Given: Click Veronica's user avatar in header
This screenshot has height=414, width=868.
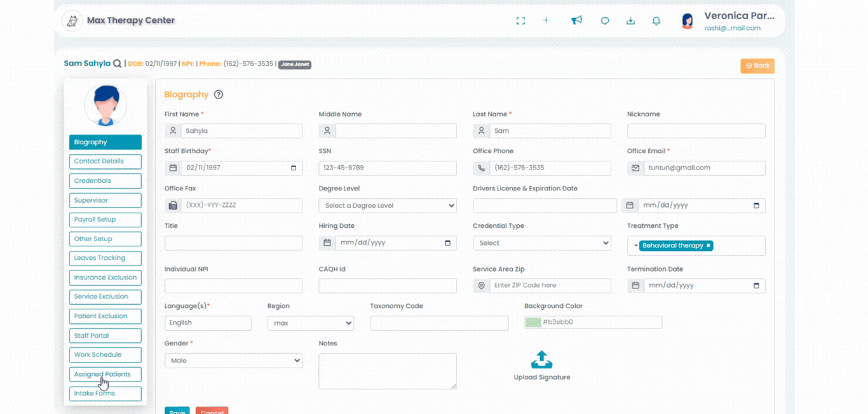Looking at the screenshot, I should [688, 21].
